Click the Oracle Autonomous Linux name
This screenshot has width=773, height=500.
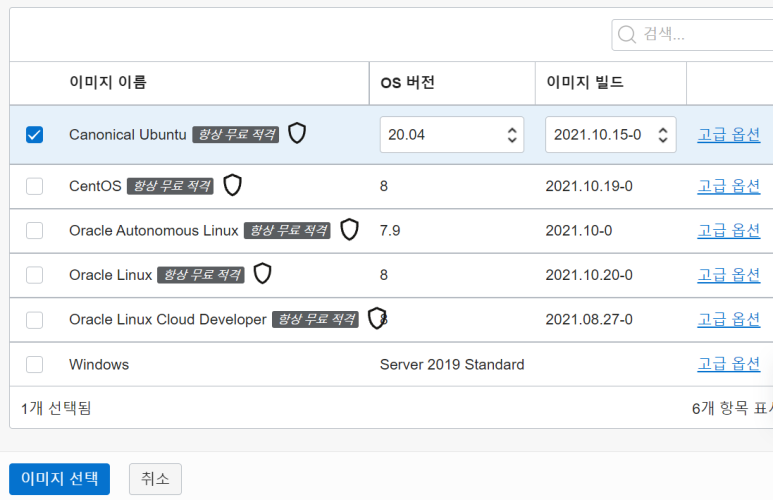point(154,230)
